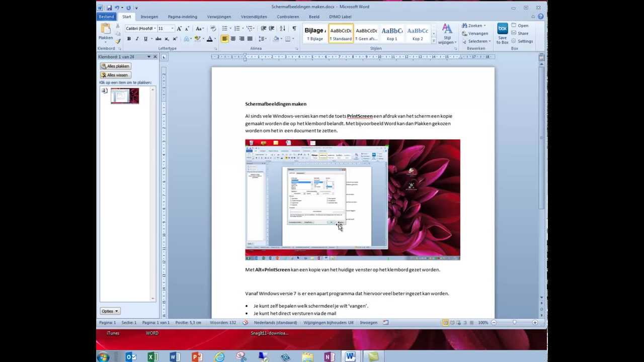The width and height of the screenshot is (644, 362).
Task: Open Excel from the taskbar
Action: 152,356
